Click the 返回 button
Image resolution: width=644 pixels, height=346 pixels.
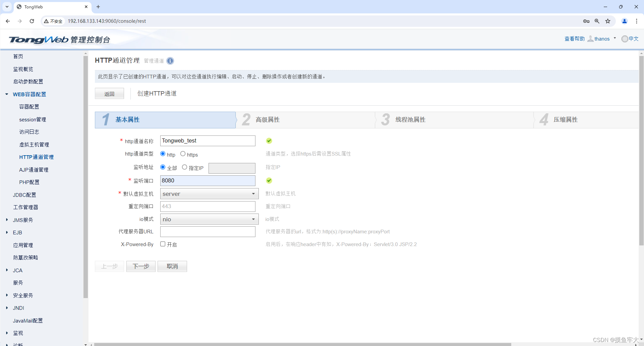[109, 94]
